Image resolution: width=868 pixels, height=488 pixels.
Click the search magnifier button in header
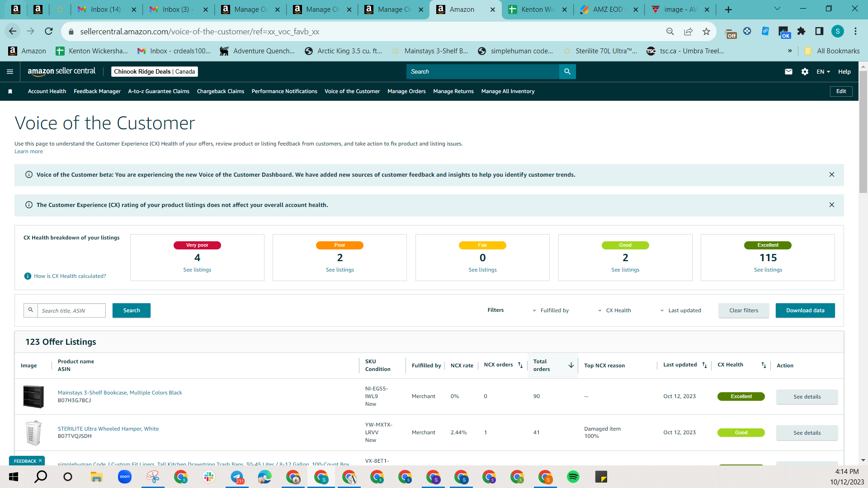click(x=567, y=71)
